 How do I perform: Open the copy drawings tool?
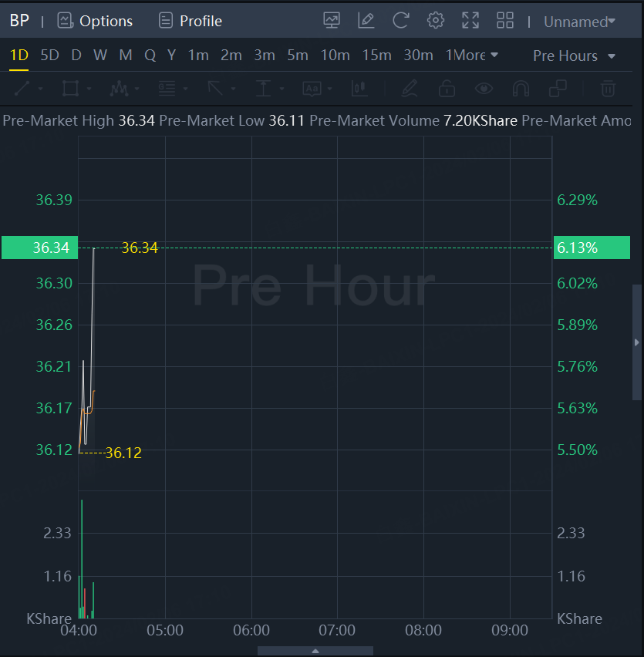click(x=558, y=89)
